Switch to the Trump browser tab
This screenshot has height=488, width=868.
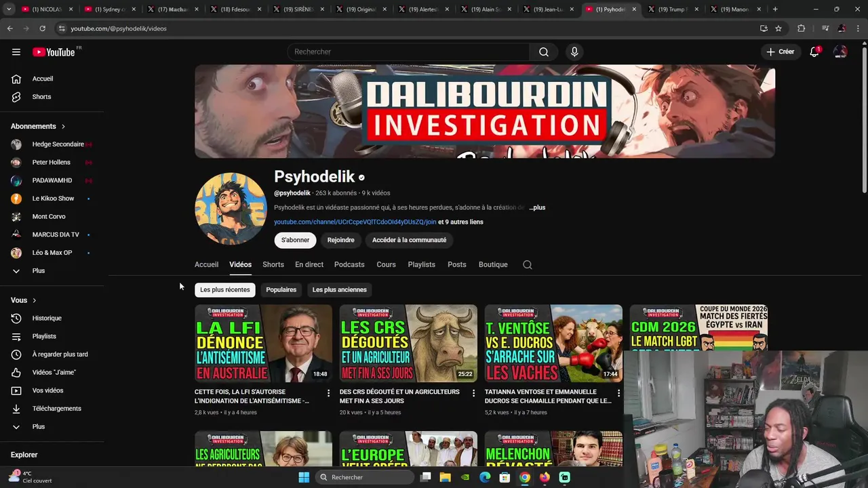[672, 9]
